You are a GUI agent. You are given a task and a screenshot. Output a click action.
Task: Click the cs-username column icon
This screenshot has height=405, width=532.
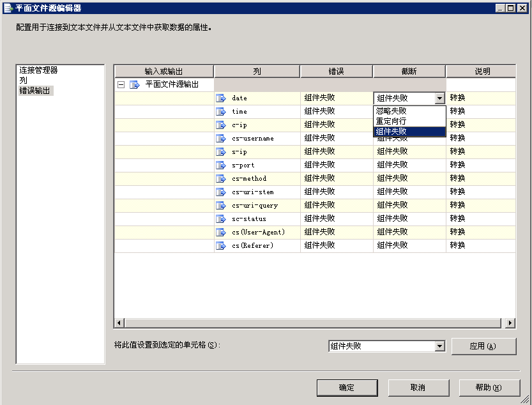point(221,139)
